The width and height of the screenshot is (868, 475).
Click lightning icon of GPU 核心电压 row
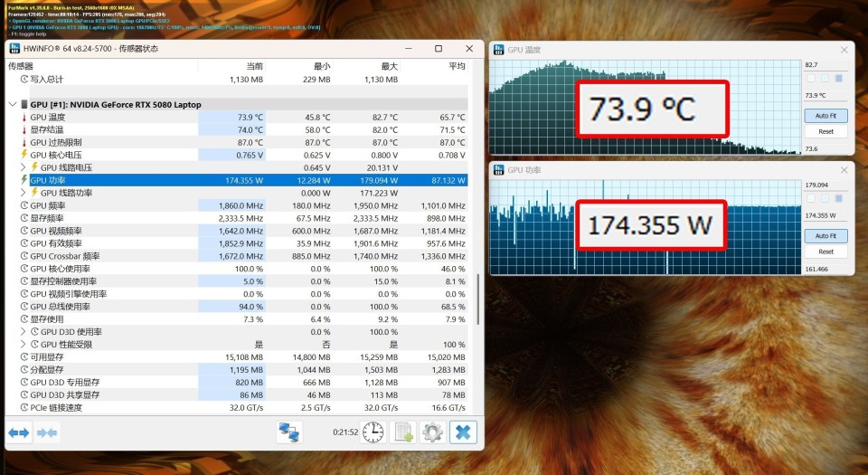(x=24, y=155)
